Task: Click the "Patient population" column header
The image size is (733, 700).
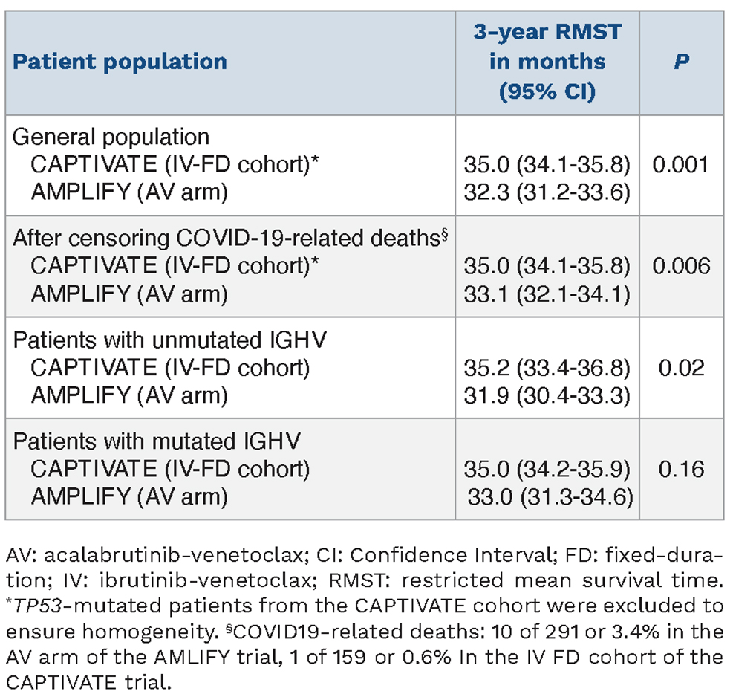Action: (120, 61)
